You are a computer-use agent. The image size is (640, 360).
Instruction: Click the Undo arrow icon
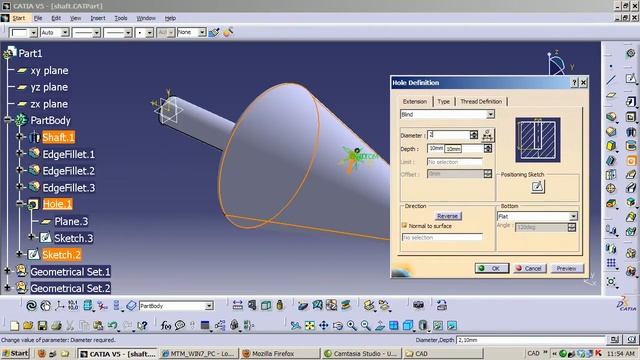tap(112, 325)
